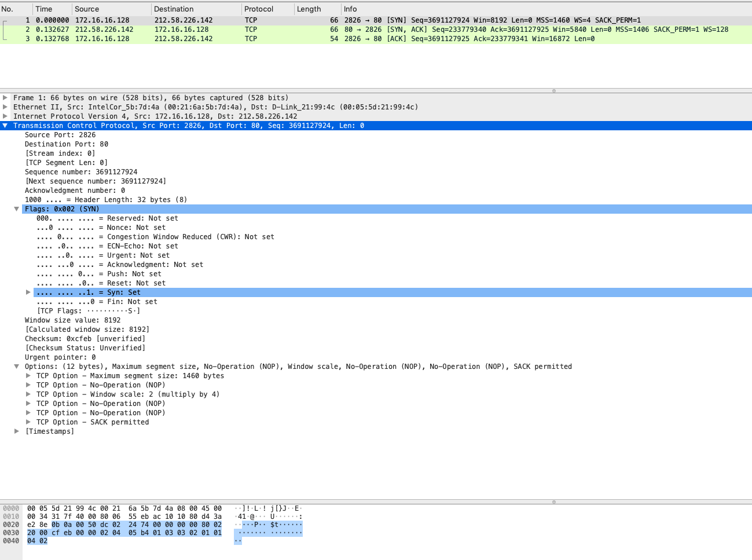
Task: Select the Reset: Not set flag
Action: click(101, 283)
